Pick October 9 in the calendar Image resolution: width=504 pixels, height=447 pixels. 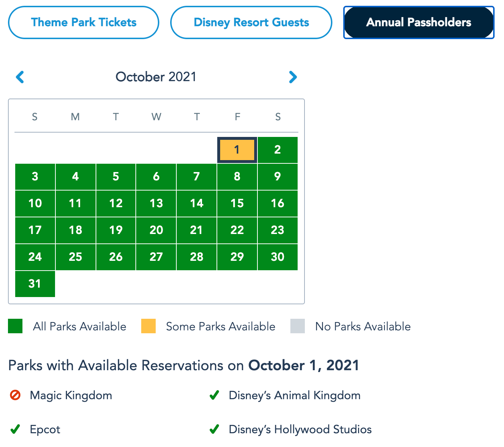278,176
